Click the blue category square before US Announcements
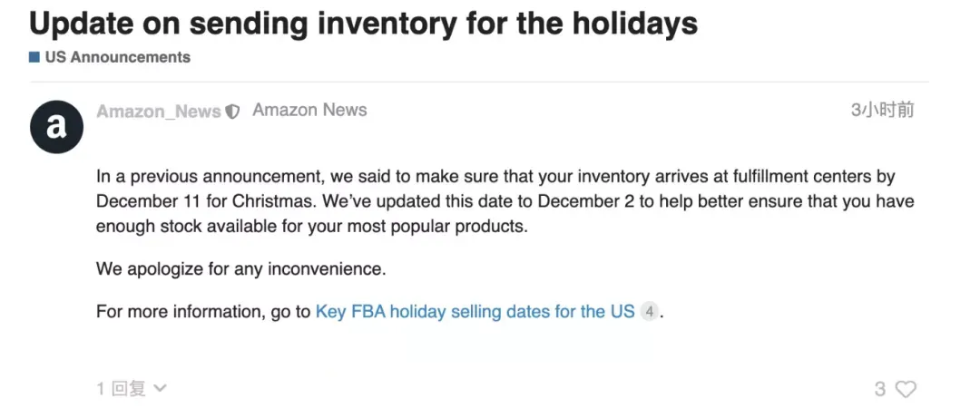This screenshot has height=418, width=980. tap(34, 57)
